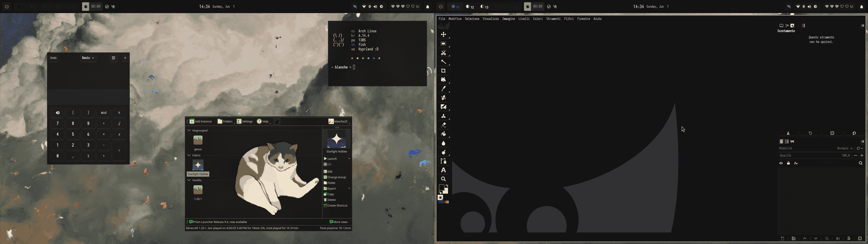This screenshot has height=244, width=868.
Task: Click the raise layer up arrow
Action: coord(805,239)
